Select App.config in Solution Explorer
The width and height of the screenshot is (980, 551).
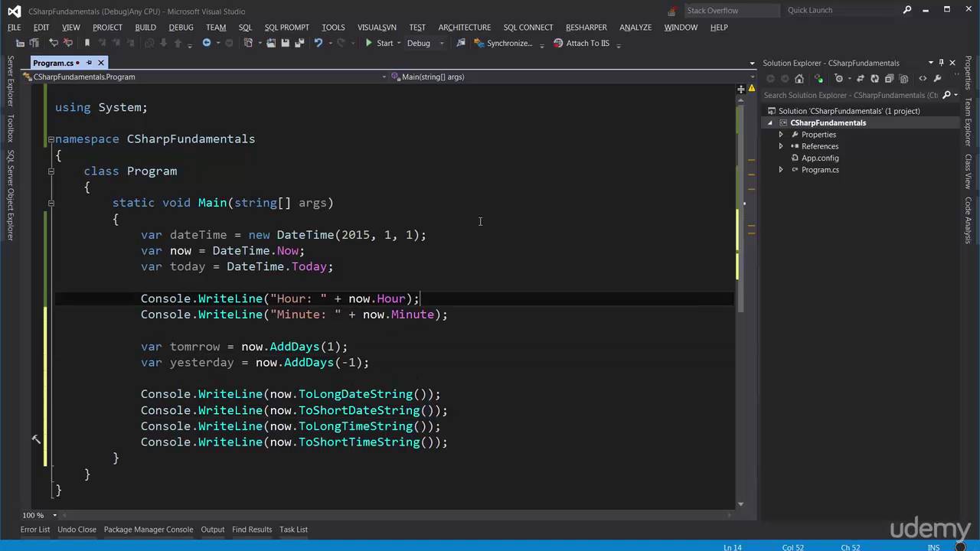coord(820,158)
